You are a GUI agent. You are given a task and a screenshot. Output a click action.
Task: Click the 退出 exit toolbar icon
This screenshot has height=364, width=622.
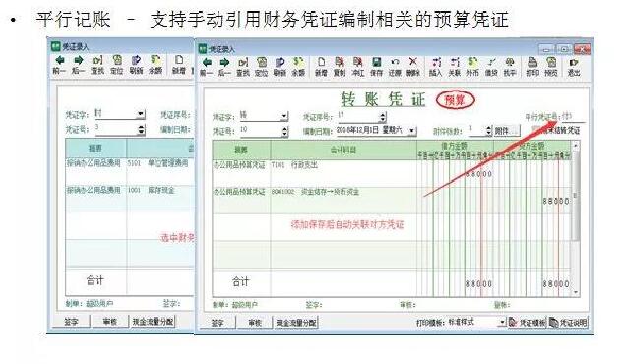pyautogui.click(x=574, y=66)
